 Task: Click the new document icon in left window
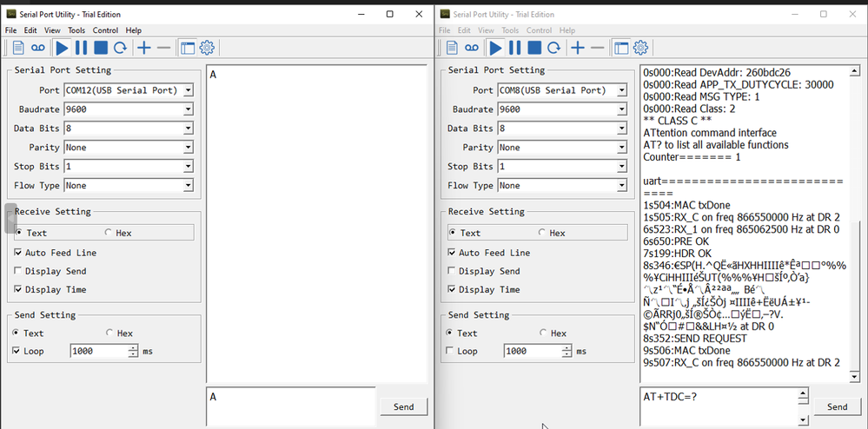tap(18, 48)
